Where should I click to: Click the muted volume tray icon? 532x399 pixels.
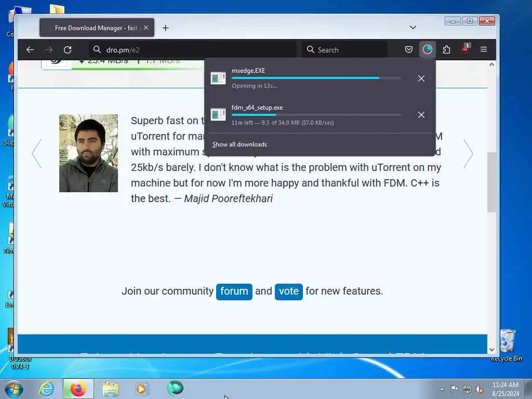pos(480,389)
